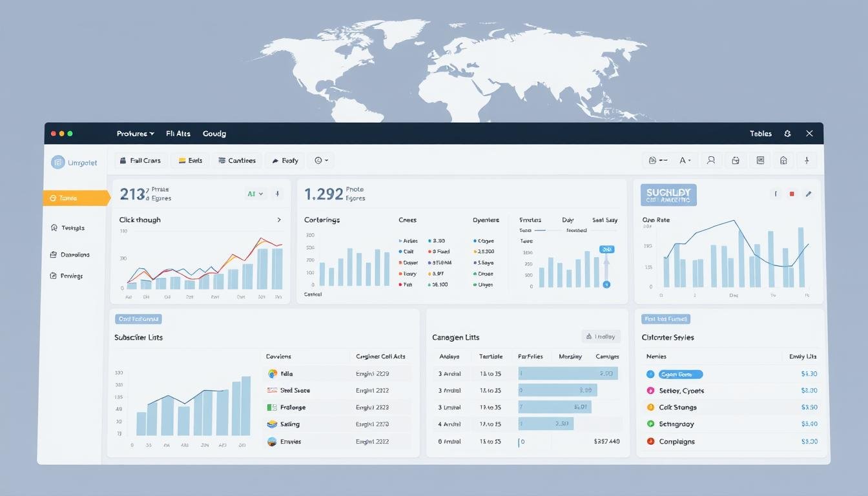This screenshot has height=496, width=868.
Task: Select the Conplaigns red radio dot
Action: click(650, 442)
